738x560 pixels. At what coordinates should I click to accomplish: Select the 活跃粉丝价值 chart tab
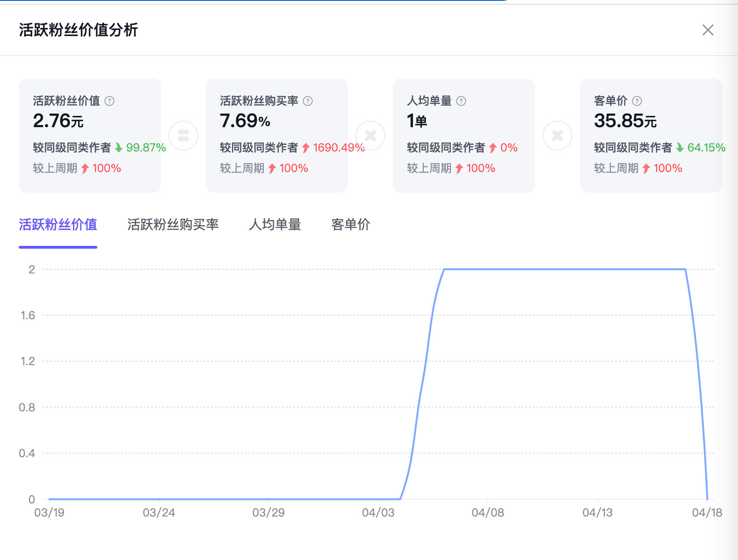pos(58,225)
